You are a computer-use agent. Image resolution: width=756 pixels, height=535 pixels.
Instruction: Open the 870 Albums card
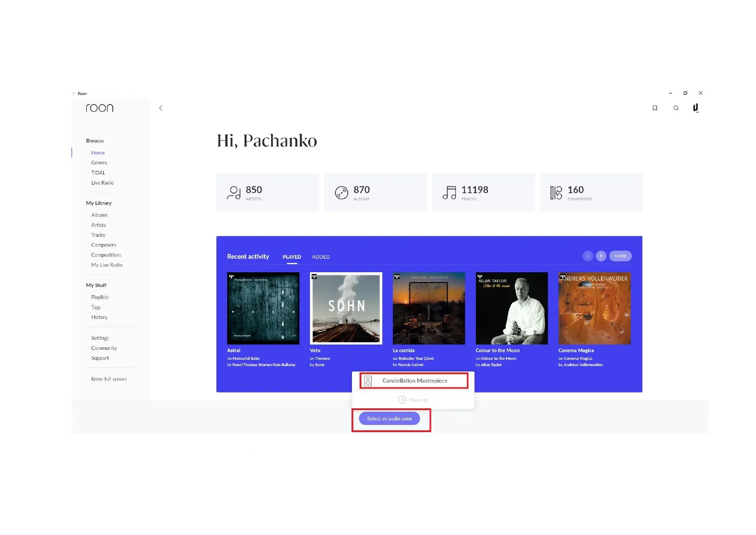pos(375,193)
